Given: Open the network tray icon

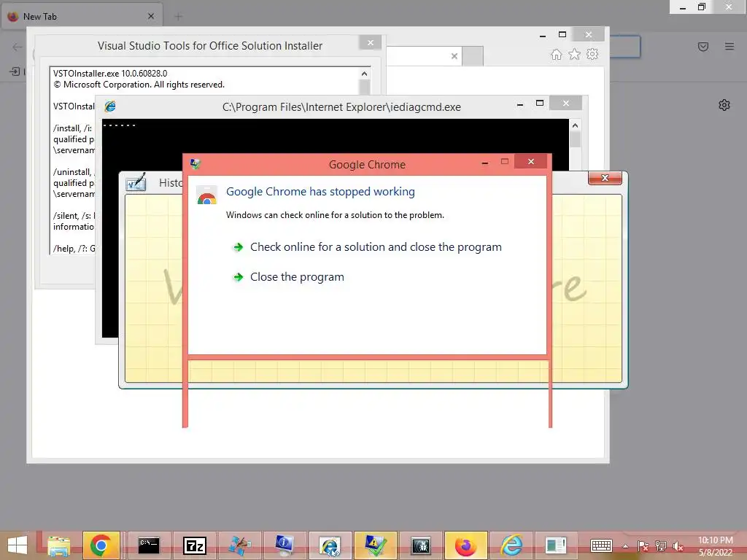Looking at the screenshot, I should coord(661,546).
